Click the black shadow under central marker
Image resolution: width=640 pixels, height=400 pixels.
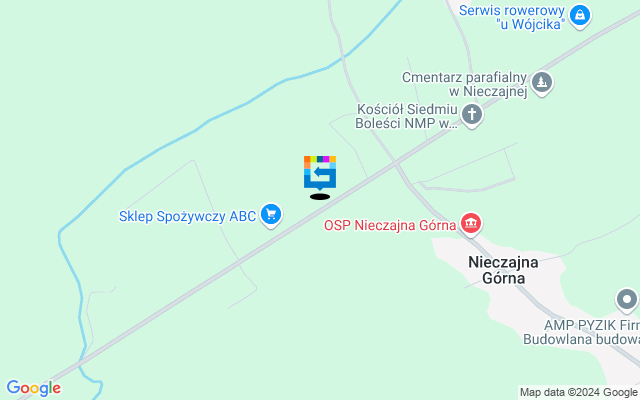320,197
